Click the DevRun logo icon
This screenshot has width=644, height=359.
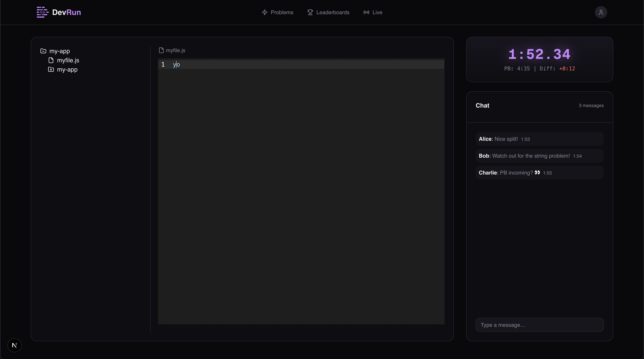[x=43, y=12]
